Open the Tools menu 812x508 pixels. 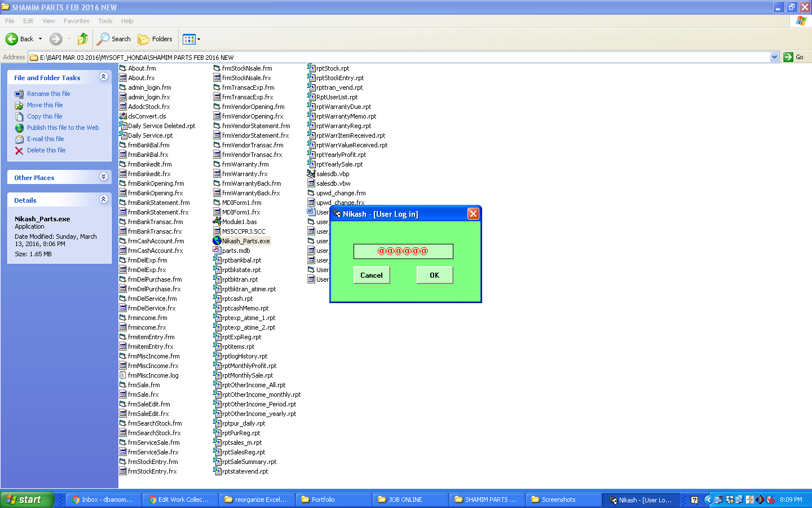[x=105, y=21]
